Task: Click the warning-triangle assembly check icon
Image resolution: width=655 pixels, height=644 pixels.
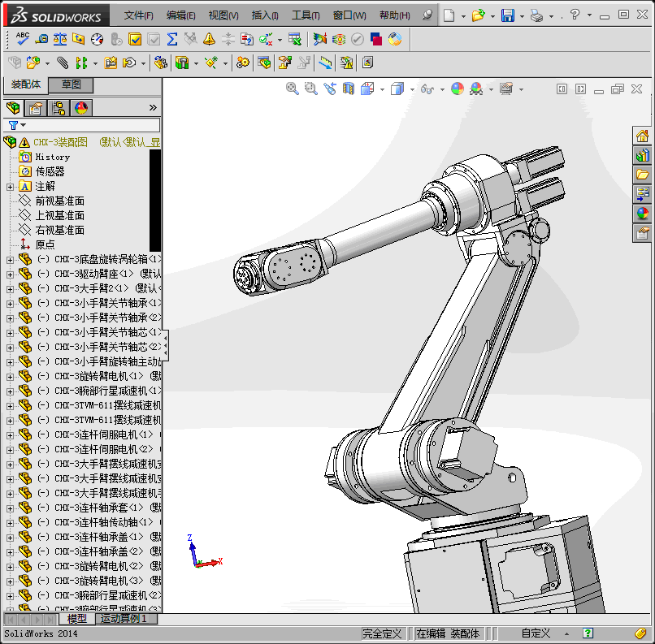Action: (346, 63)
